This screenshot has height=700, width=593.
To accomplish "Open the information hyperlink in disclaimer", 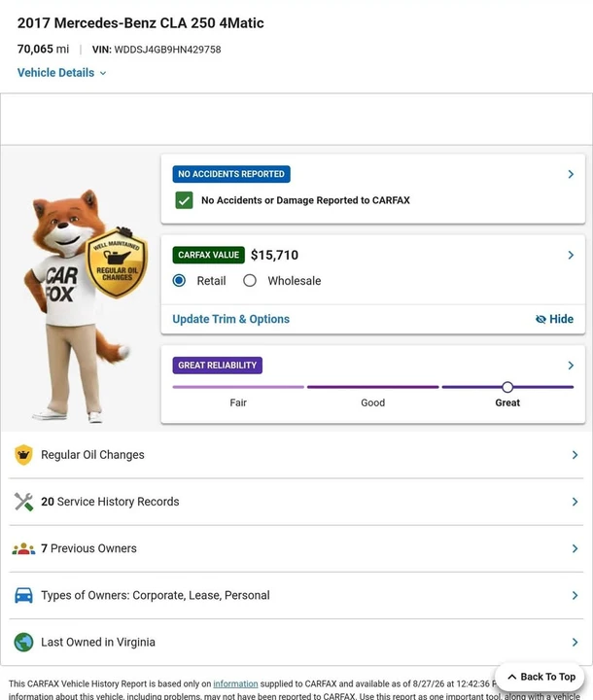I will coord(235,683).
